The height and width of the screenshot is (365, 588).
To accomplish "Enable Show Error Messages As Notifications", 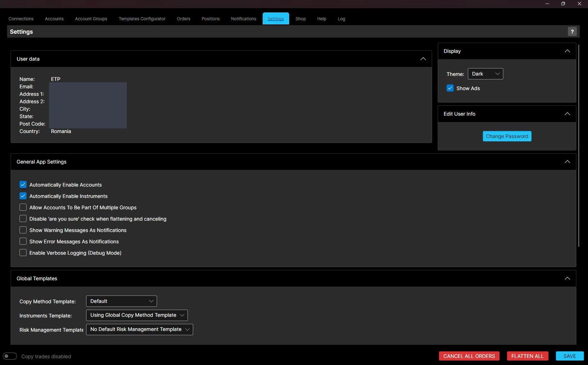I will pos(23,242).
